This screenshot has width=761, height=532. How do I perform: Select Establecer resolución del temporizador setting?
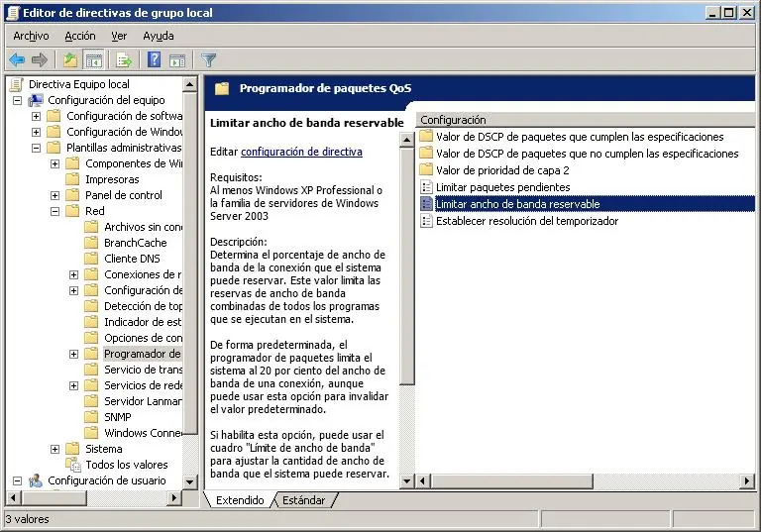tap(527, 221)
